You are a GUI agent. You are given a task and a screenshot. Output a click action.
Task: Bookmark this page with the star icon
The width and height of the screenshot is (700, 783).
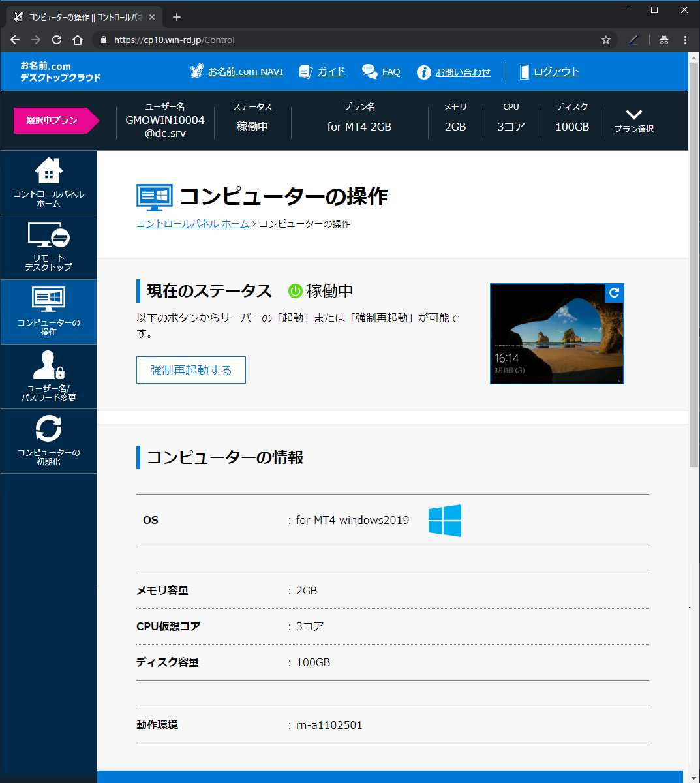point(606,40)
